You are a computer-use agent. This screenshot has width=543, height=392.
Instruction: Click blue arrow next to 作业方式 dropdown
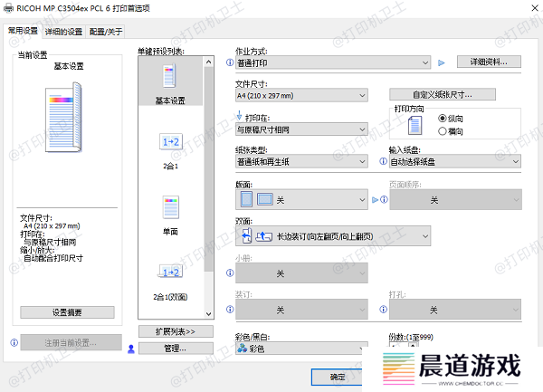tap(442, 63)
